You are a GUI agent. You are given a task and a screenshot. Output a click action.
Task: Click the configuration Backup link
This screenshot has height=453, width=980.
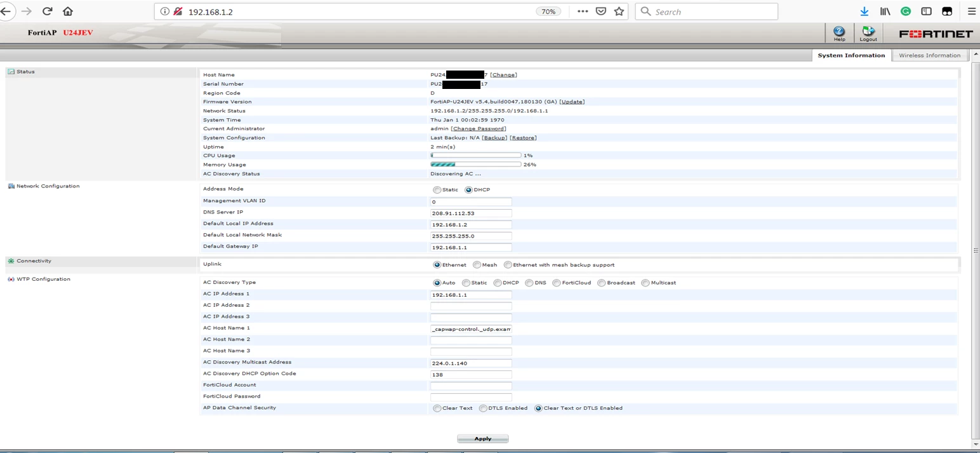coord(494,138)
